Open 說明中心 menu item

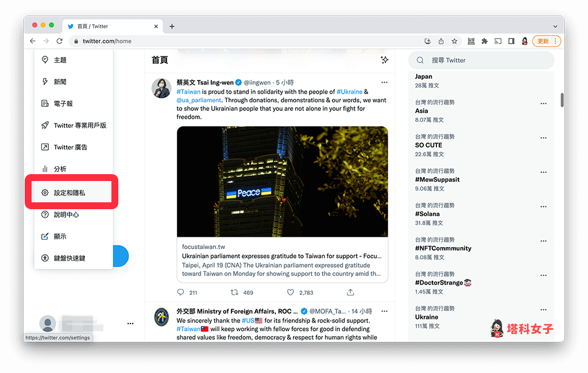(73, 214)
